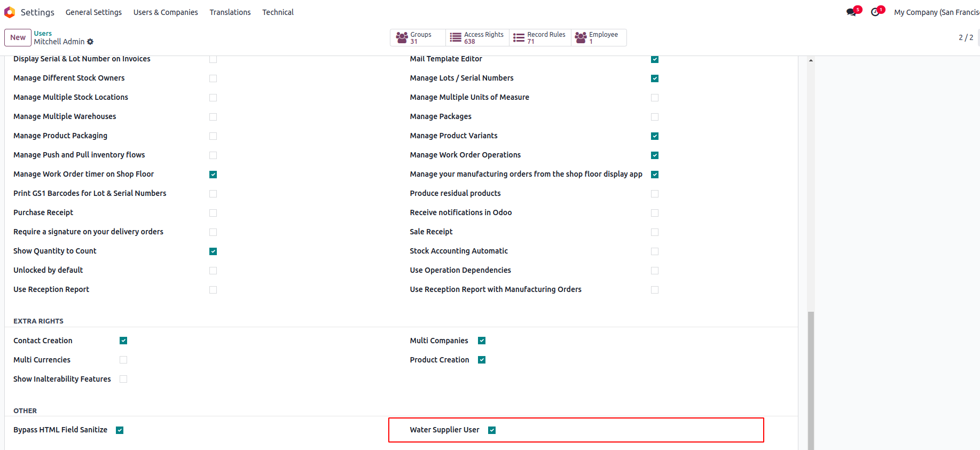This screenshot has width=980, height=450.
Task: Open the Employee stat button icon
Action: click(x=581, y=37)
